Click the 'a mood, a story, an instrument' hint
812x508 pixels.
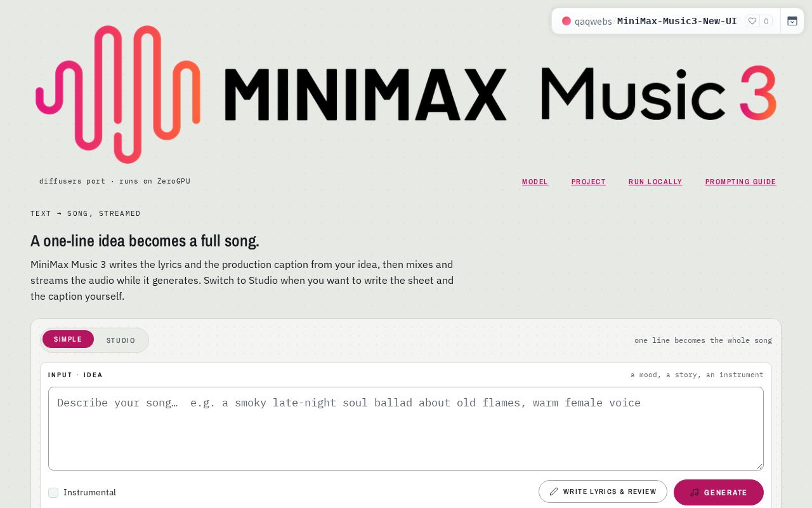pos(697,375)
